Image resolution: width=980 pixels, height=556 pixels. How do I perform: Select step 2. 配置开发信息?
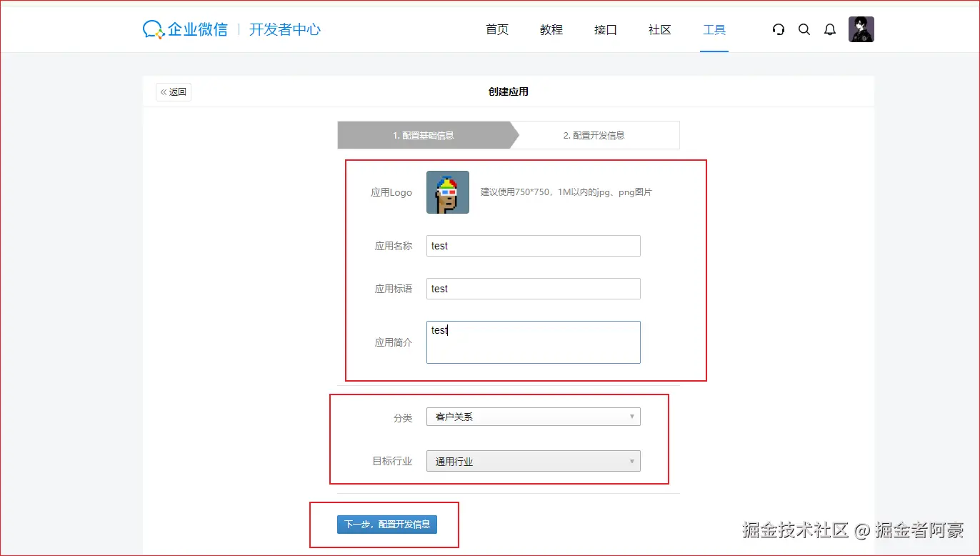click(x=594, y=135)
